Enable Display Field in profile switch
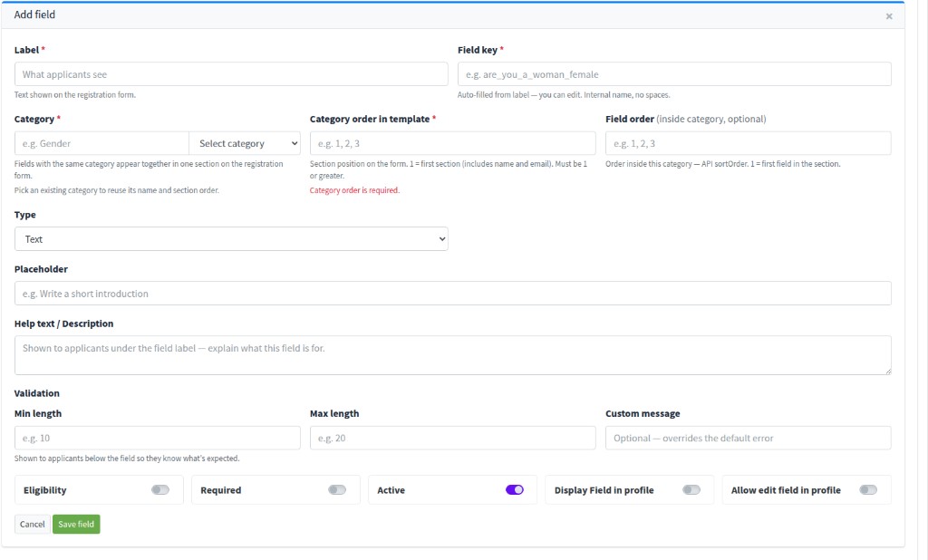Viewport: 928px width, 560px height. [691, 489]
